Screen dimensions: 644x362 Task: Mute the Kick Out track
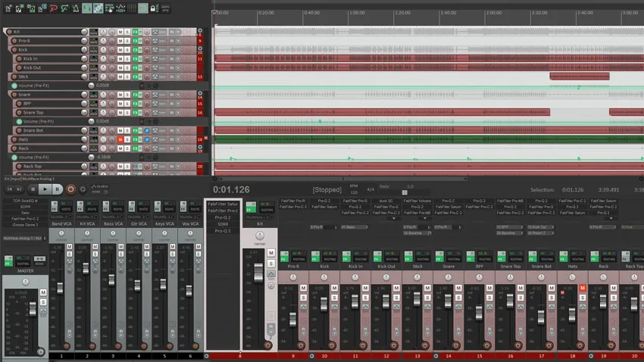(120, 67)
